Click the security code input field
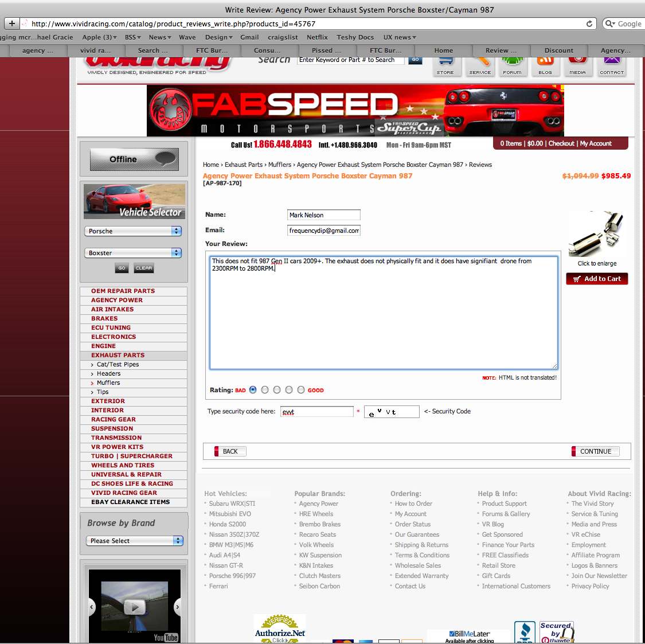The width and height of the screenshot is (645, 644). 316,412
